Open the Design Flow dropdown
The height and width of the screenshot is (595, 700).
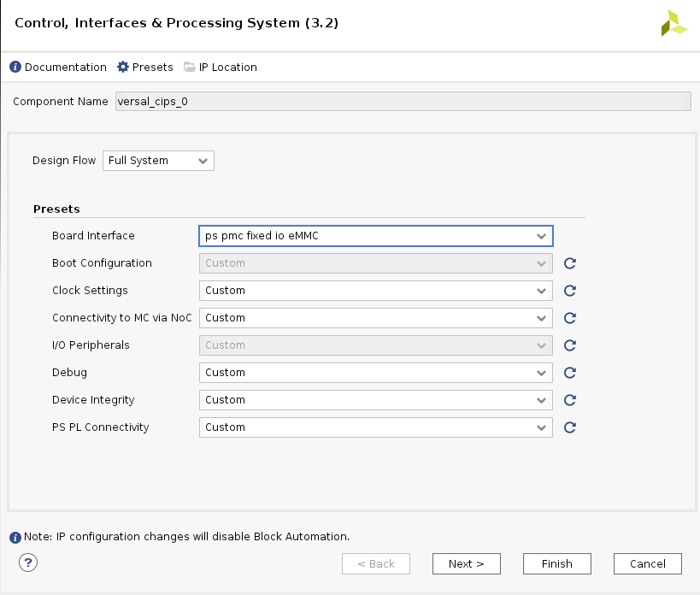coord(158,161)
